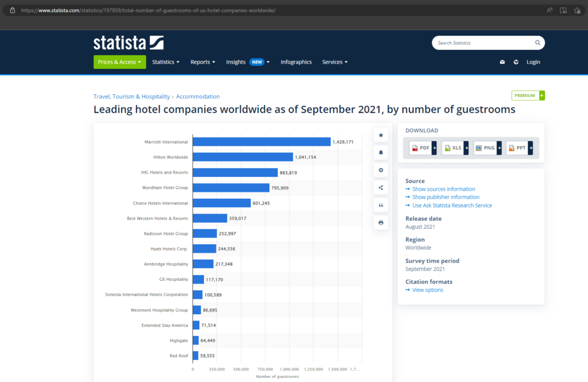Expand the Statistics menu
Viewport: 588px width, 382px height.
[x=166, y=62]
